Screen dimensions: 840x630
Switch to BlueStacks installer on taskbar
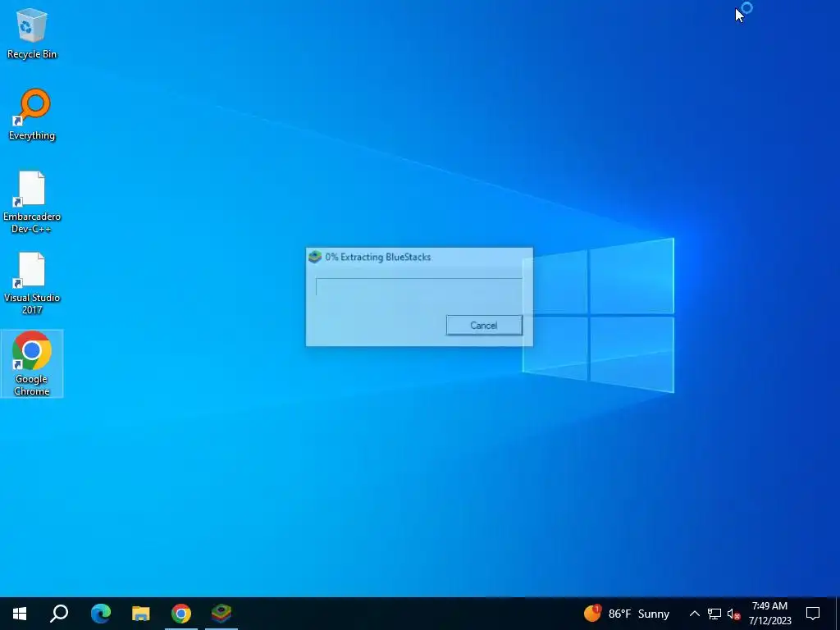(x=221, y=614)
